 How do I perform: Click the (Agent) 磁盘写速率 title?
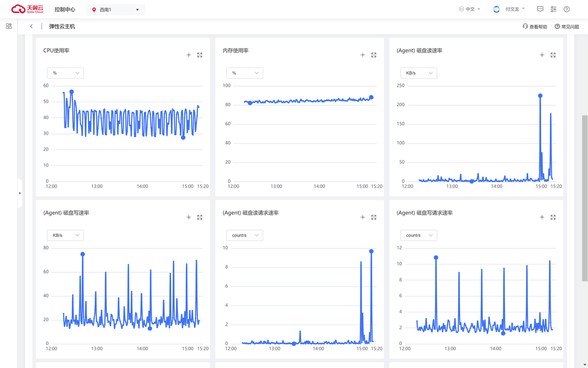[x=66, y=213]
